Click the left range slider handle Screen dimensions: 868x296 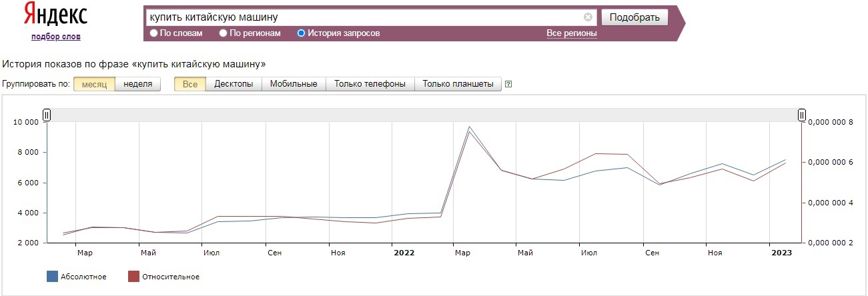pos(47,115)
